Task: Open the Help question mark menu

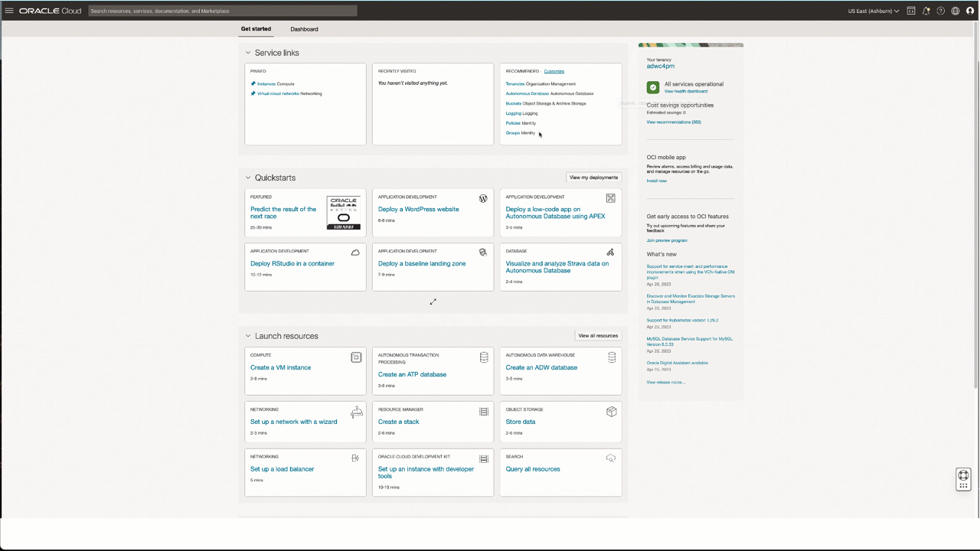Action: [941, 11]
